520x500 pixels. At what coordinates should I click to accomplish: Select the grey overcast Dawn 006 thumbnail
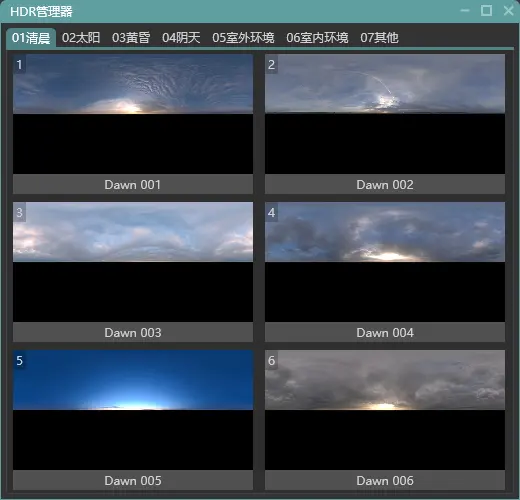pyautogui.click(x=385, y=410)
